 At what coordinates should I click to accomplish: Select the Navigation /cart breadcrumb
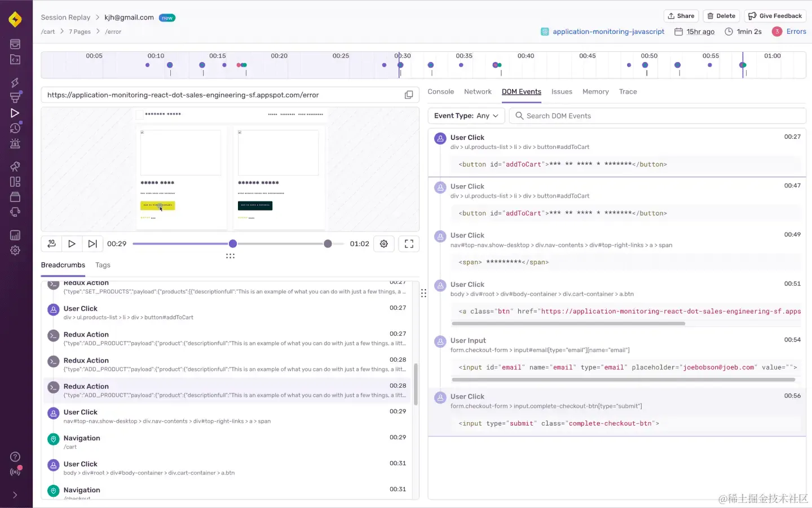[x=226, y=442]
